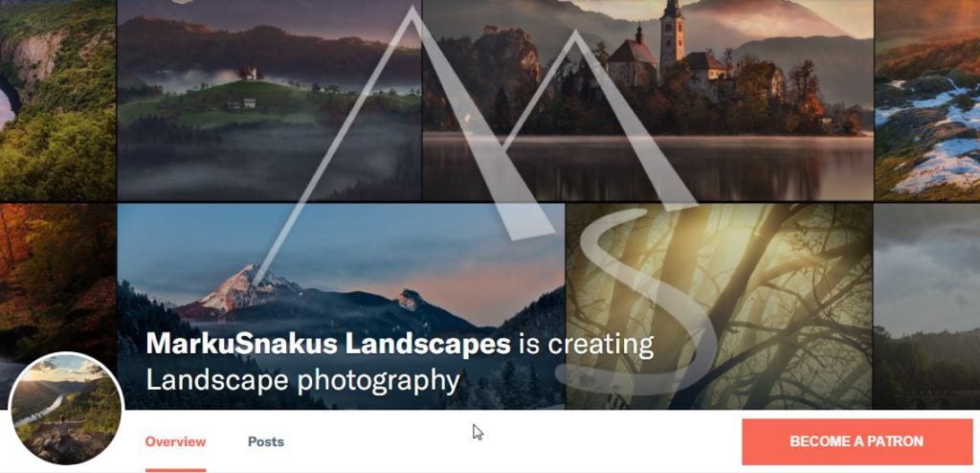
Task: Select the Landscape photography description text
Action: tap(303, 380)
